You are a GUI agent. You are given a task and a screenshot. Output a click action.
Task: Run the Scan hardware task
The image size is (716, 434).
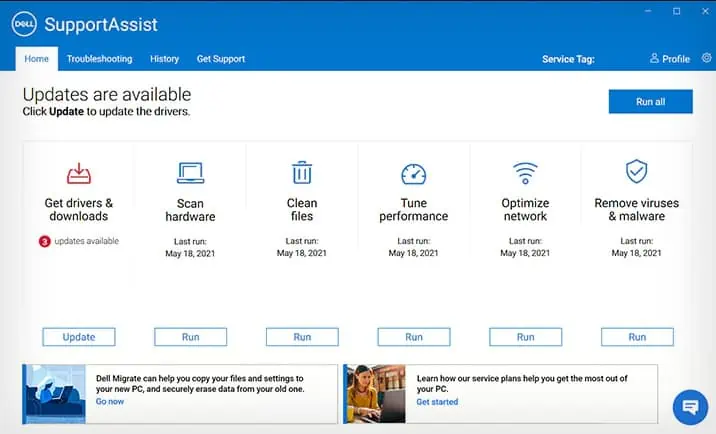click(190, 337)
